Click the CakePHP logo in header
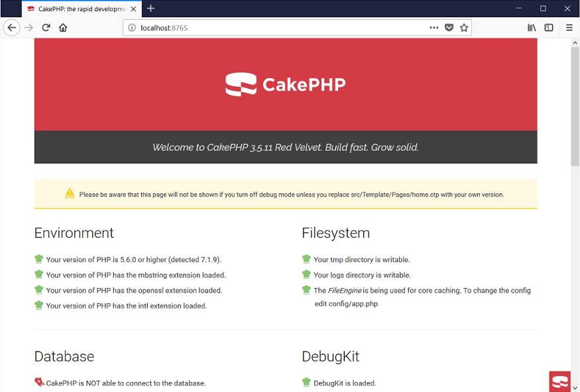This screenshot has width=580, height=392. pyautogui.click(x=286, y=85)
